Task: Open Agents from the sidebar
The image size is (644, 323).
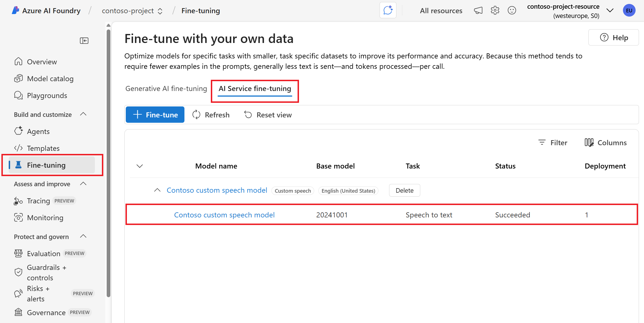Action: [38, 131]
